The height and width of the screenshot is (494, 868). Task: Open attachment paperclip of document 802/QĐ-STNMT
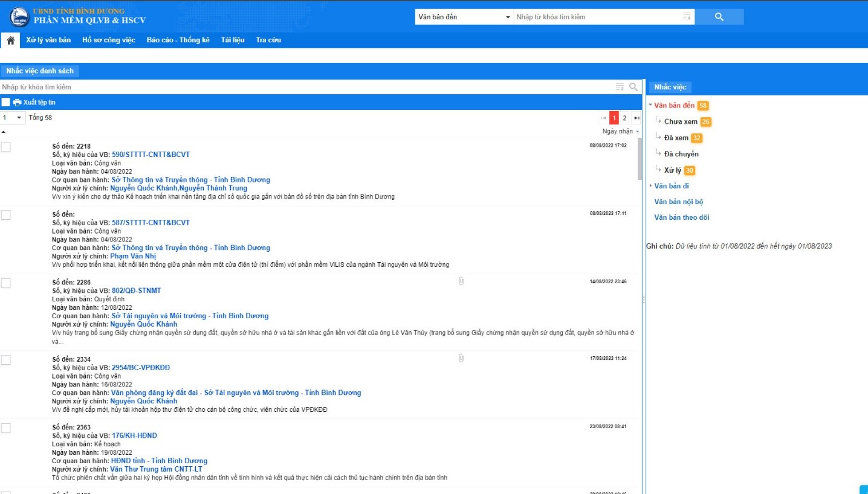461,281
